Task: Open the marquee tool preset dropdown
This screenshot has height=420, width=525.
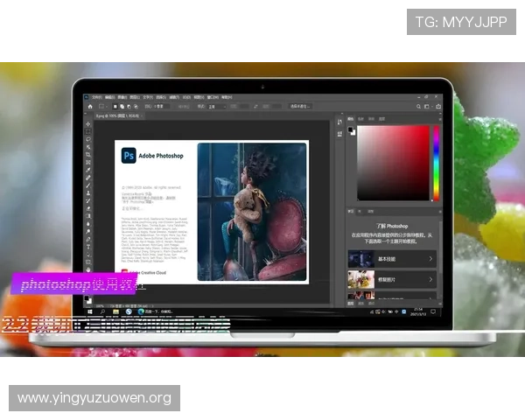Action: tap(103, 106)
